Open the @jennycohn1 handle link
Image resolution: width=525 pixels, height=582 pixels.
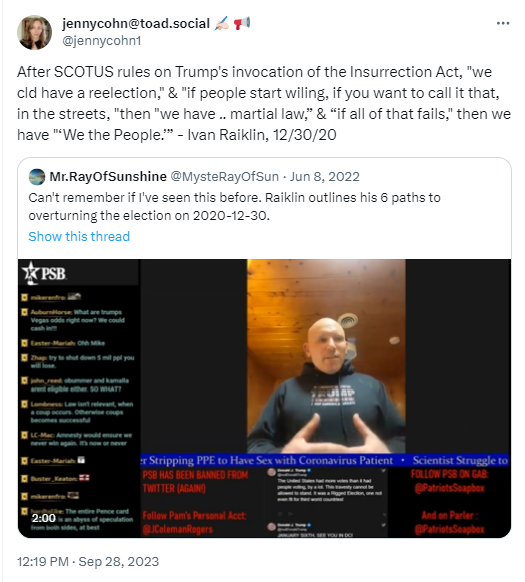click(x=101, y=40)
